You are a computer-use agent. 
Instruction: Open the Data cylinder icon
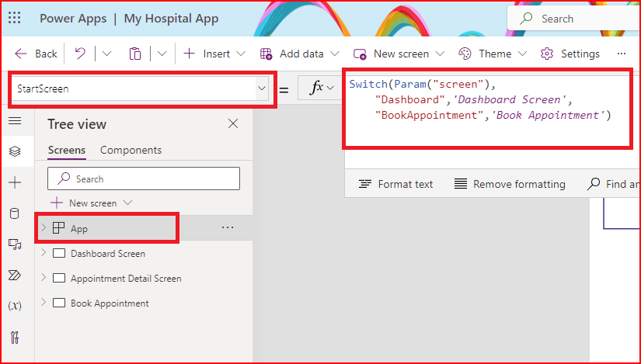(15, 213)
